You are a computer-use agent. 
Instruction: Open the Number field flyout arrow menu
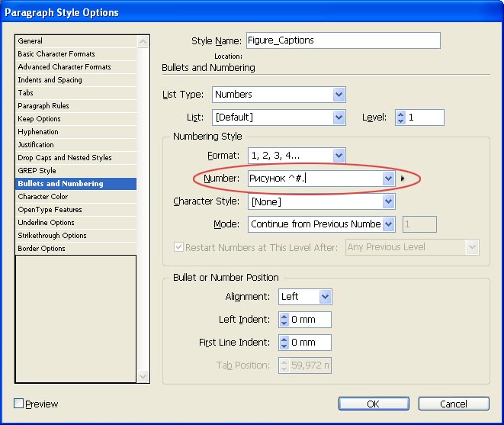[403, 179]
